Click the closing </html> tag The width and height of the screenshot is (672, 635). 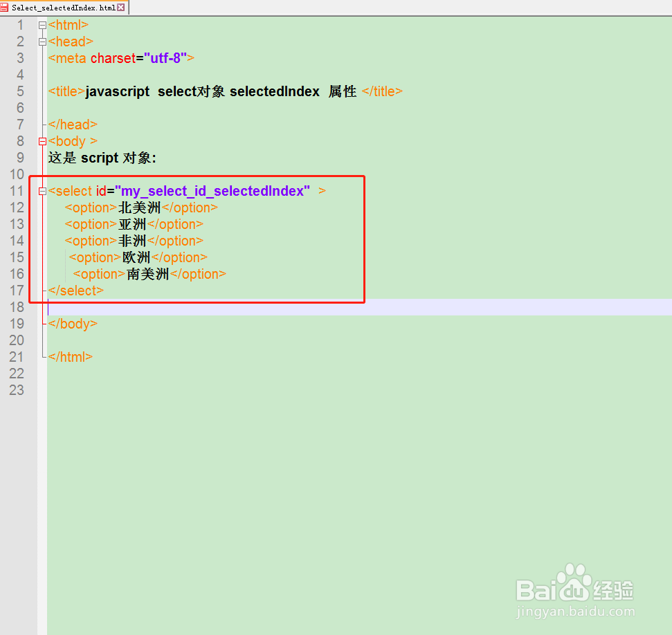(71, 357)
